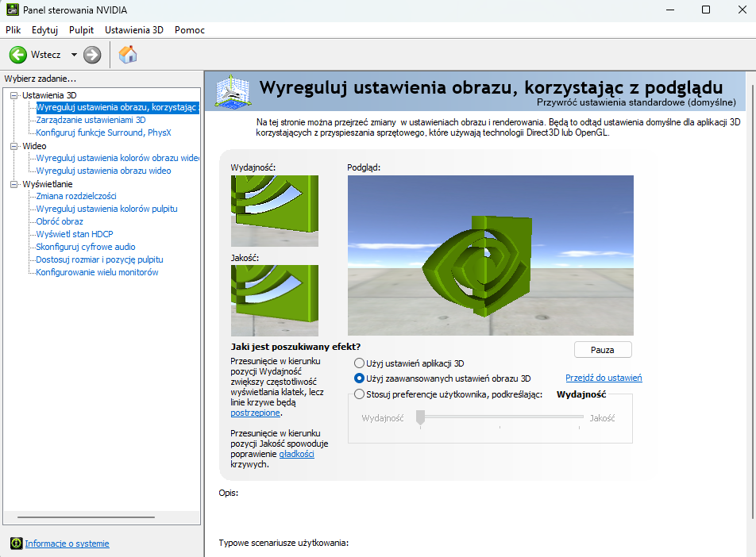Viewport: 756px width, 557px height.
Task: Open Zmiana rozdzielczości page
Action: click(76, 196)
